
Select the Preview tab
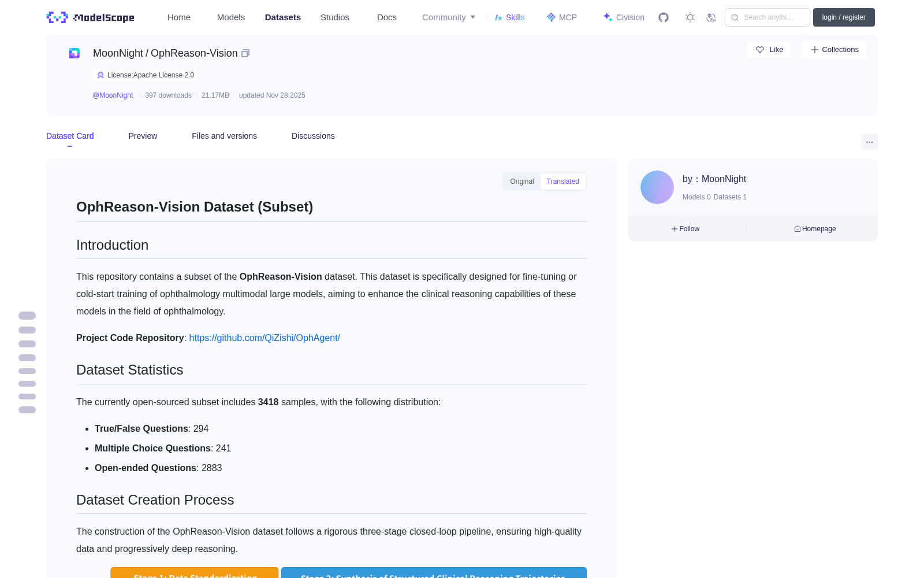pos(143,136)
